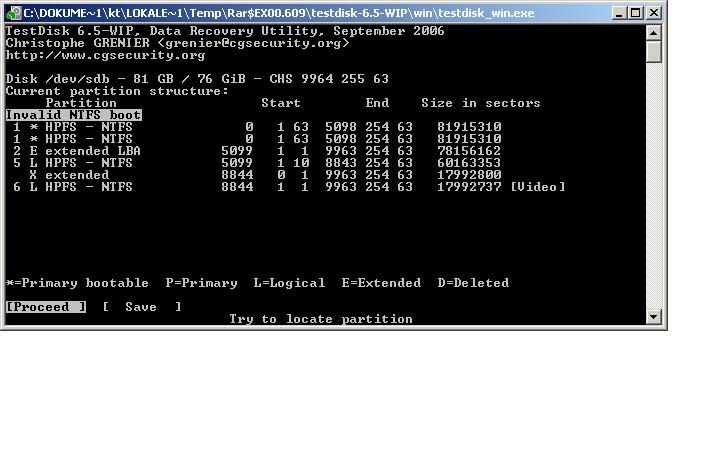The height and width of the screenshot is (450, 720).
Task: Select the '5 L HPFS - NTFS' partition row
Action: [x=257, y=163]
